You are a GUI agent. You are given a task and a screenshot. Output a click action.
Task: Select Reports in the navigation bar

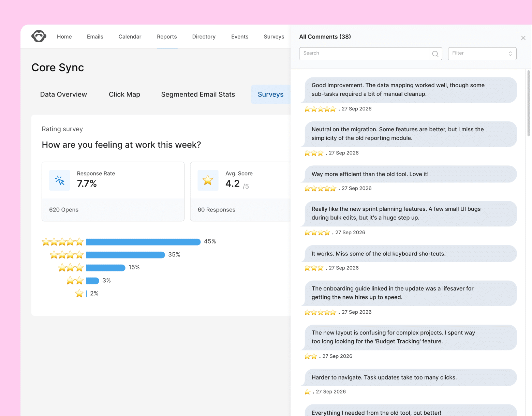pyautogui.click(x=167, y=36)
